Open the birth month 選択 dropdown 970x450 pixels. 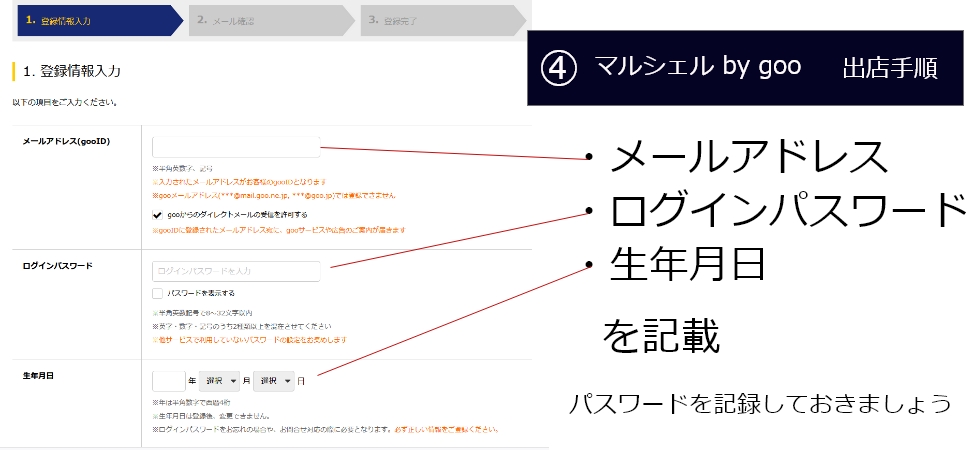pos(219,381)
